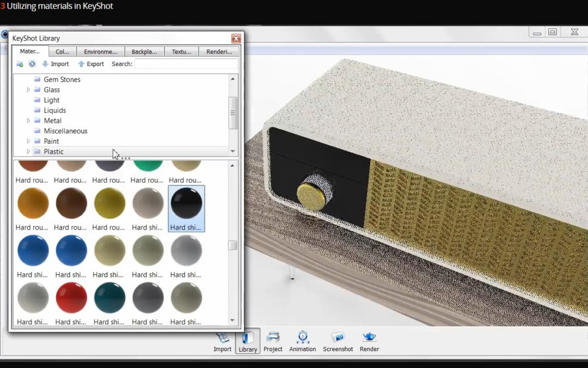Click the refresh library icon
Screen dimensions: 588x368
[x=32, y=64]
